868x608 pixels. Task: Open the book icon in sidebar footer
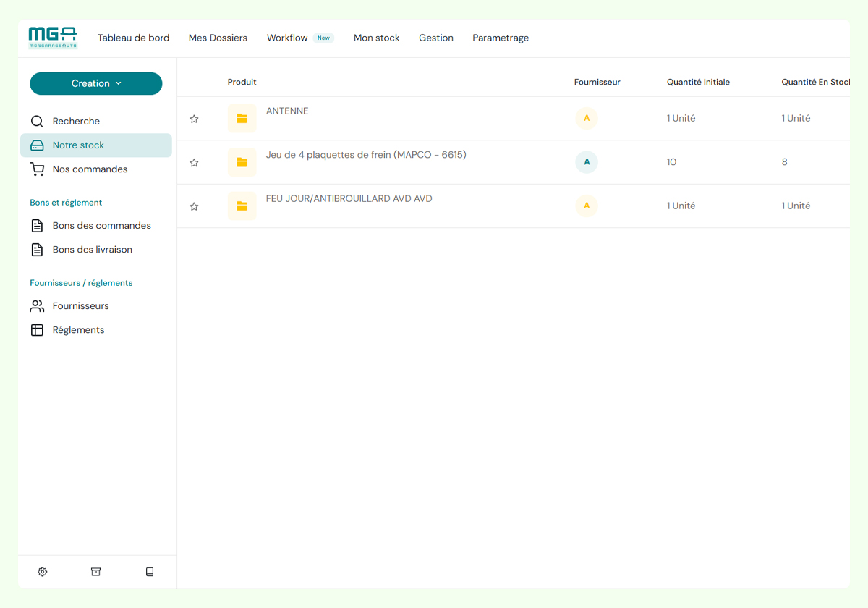point(150,572)
